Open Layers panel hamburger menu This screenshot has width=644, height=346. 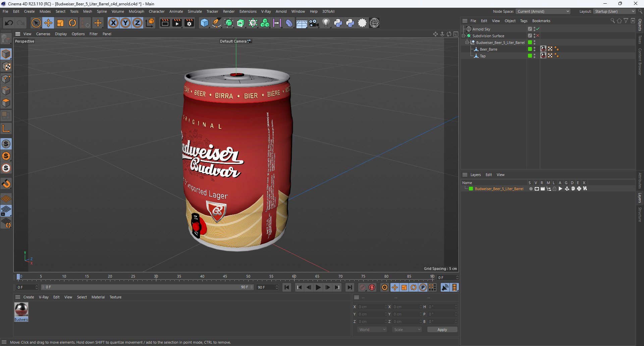point(465,175)
